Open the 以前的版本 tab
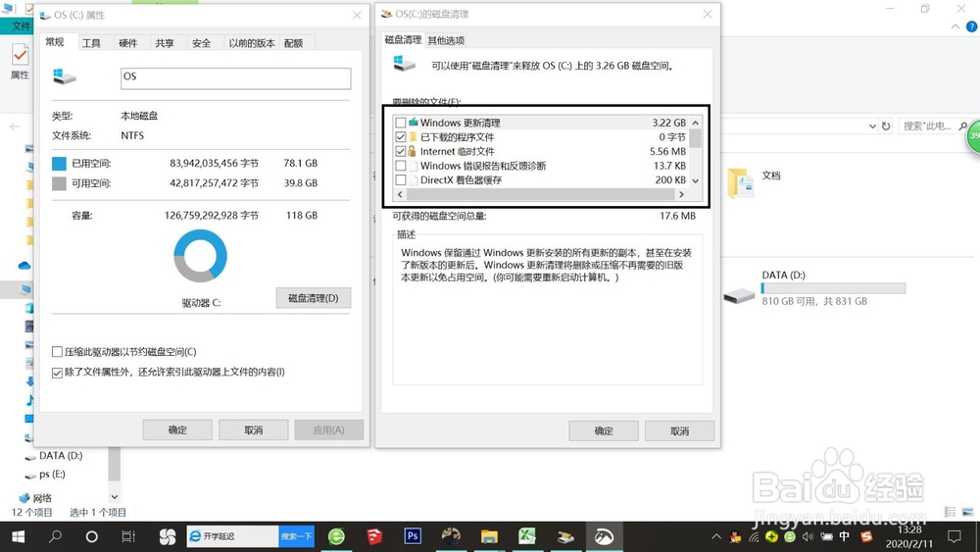 pos(251,43)
